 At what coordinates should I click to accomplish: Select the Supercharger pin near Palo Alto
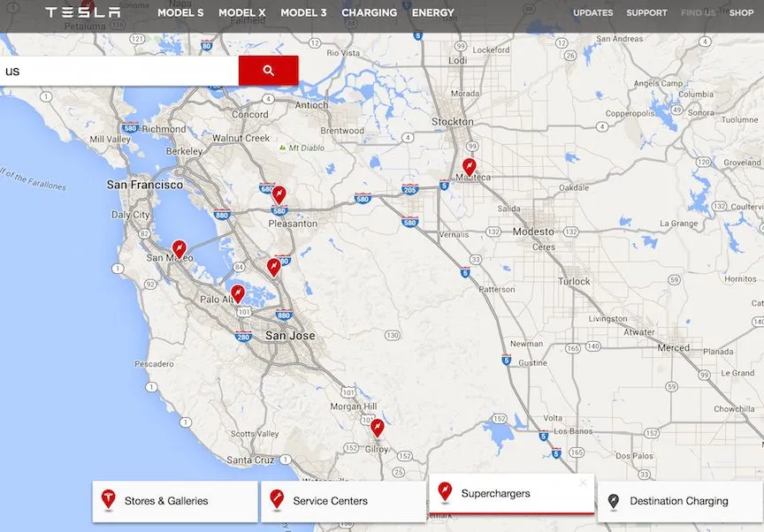(237, 293)
